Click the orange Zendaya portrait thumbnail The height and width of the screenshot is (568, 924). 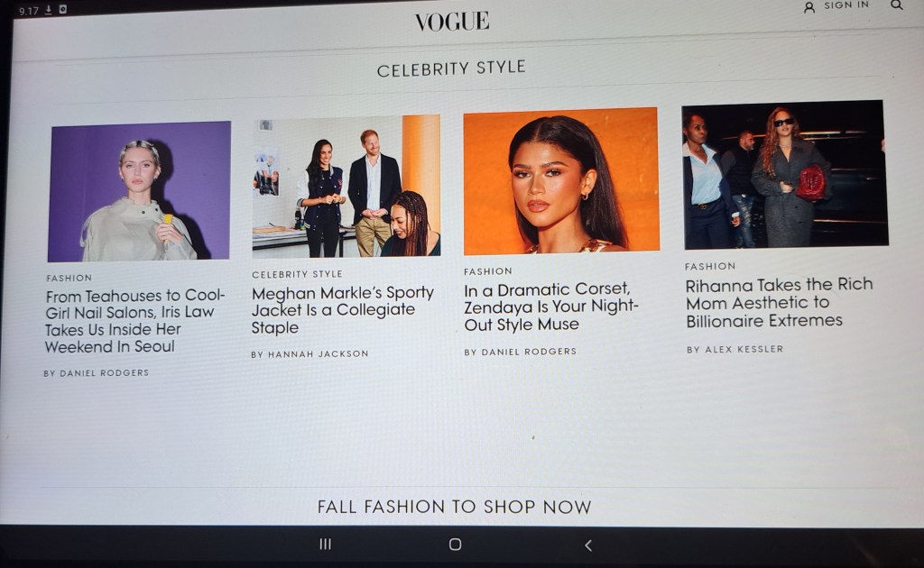(x=561, y=180)
